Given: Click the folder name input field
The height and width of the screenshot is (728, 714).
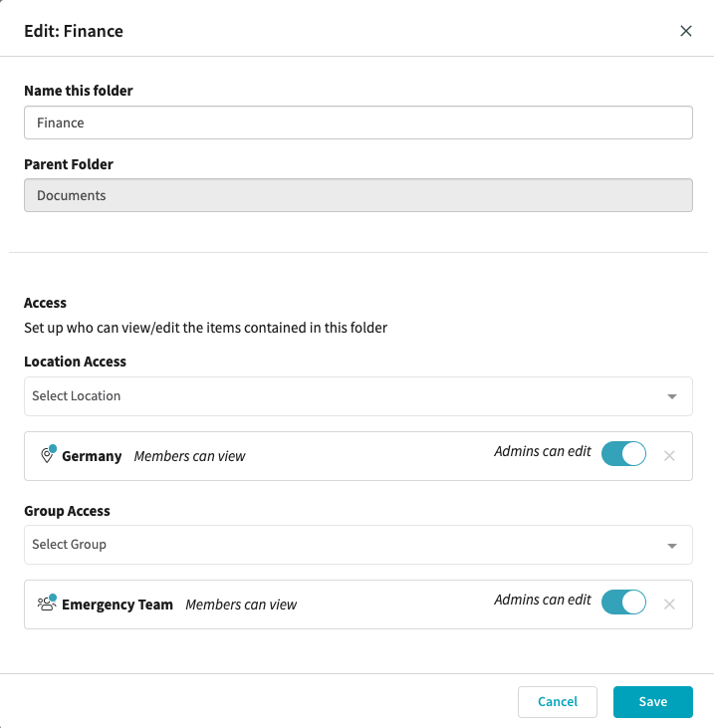Looking at the screenshot, I should [358, 122].
